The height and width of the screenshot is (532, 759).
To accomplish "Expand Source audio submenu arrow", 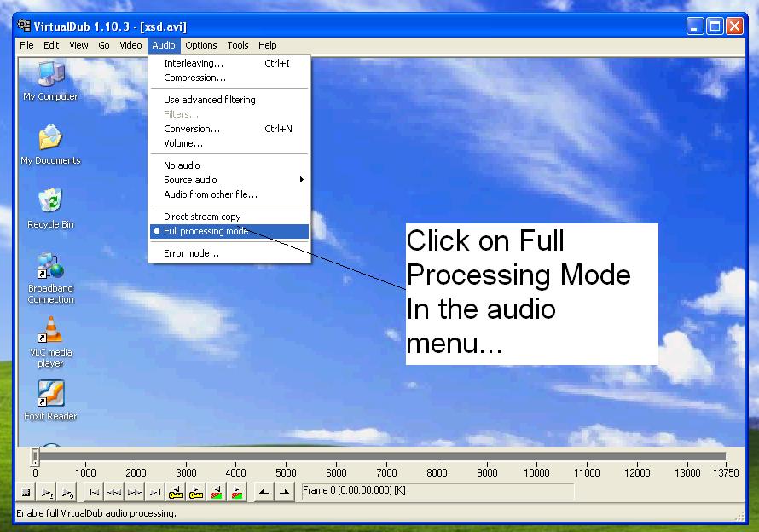I will tap(302, 180).
